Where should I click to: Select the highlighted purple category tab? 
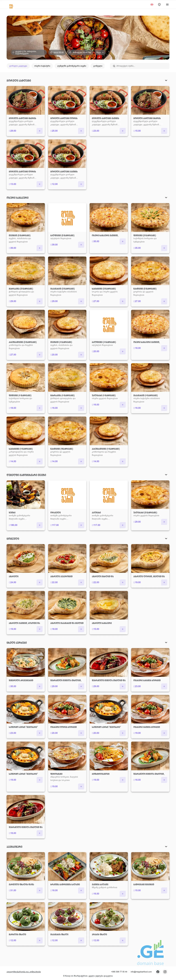pyautogui.click(x=18, y=66)
